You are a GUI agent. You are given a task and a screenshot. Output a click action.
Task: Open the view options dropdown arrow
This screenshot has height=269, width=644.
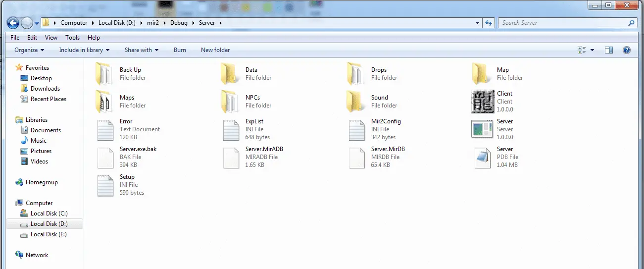click(592, 50)
